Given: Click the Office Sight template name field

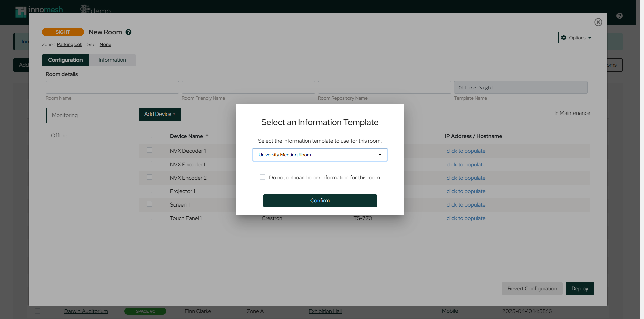Looking at the screenshot, I should 521,87.
